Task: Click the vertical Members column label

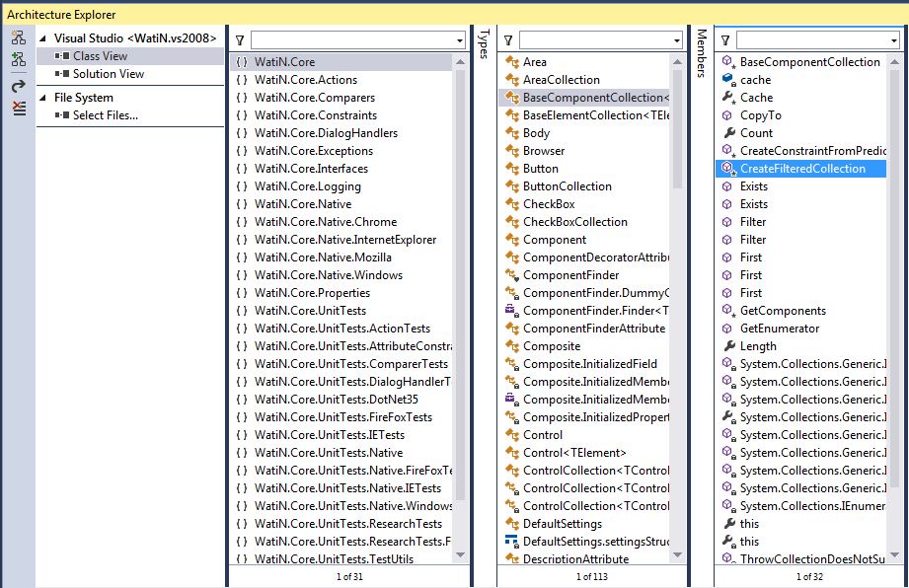Action: coord(701,52)
